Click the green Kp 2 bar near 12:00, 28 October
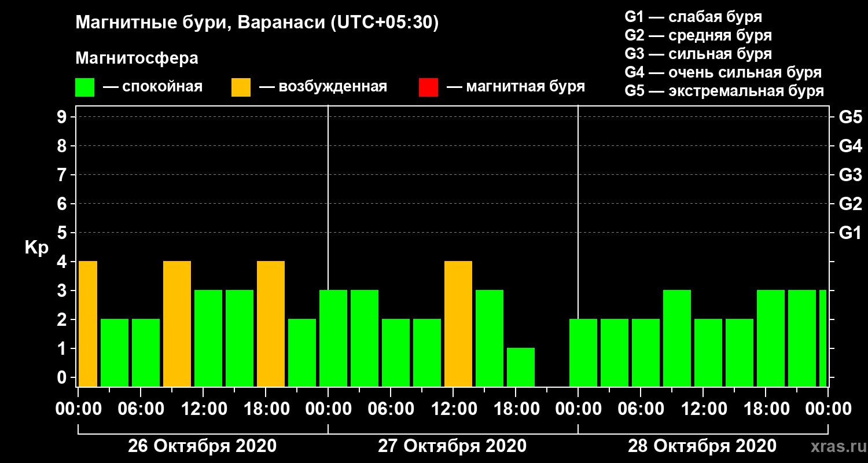 click(x=708, y=353)
